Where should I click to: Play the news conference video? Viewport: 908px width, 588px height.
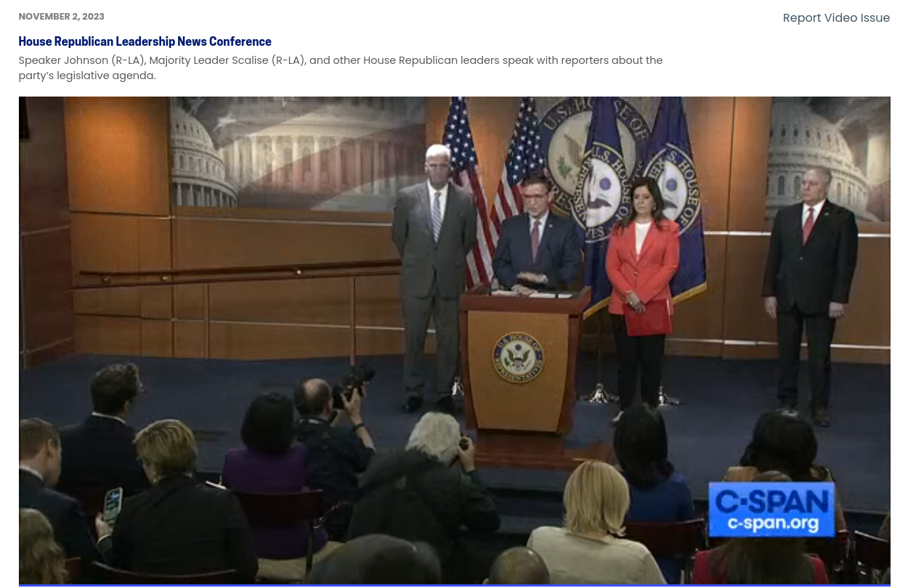454,341
